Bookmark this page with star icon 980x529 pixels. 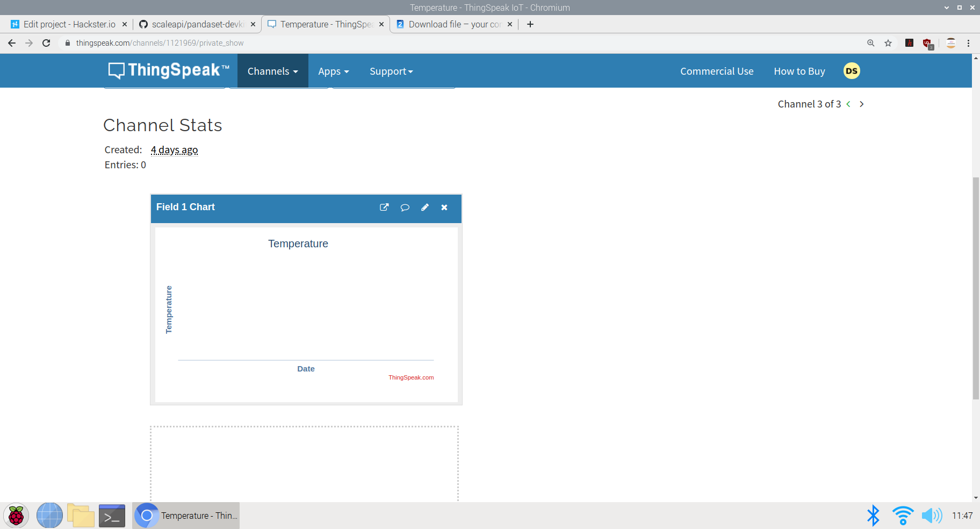[888, 43]
